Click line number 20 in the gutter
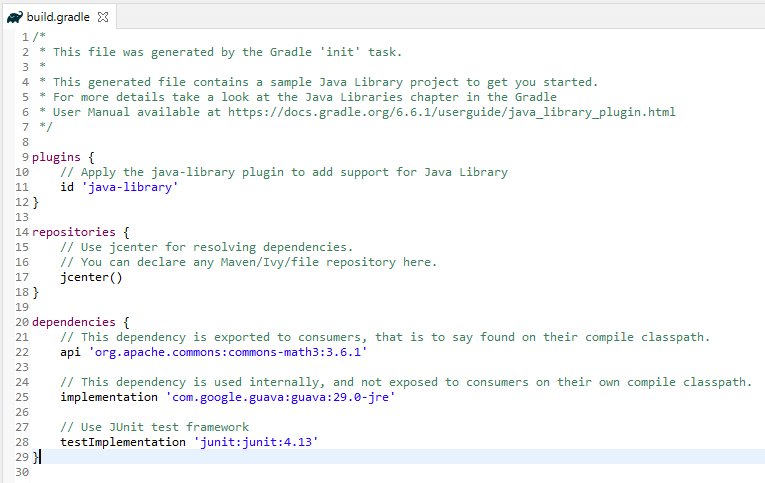Screen dimensions: 765x483 (22, 322)
